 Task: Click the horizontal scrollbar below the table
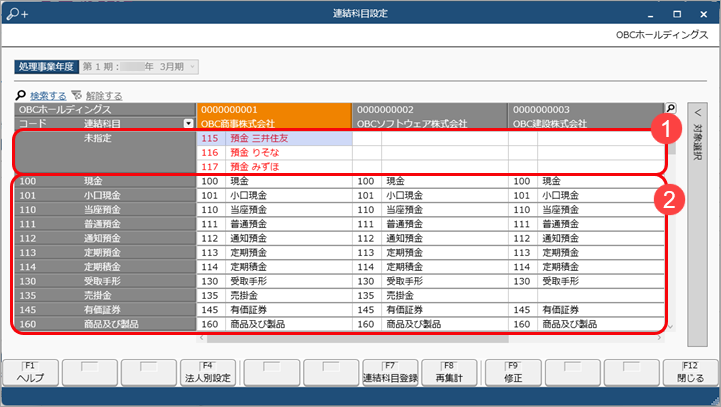click(358, 338)
